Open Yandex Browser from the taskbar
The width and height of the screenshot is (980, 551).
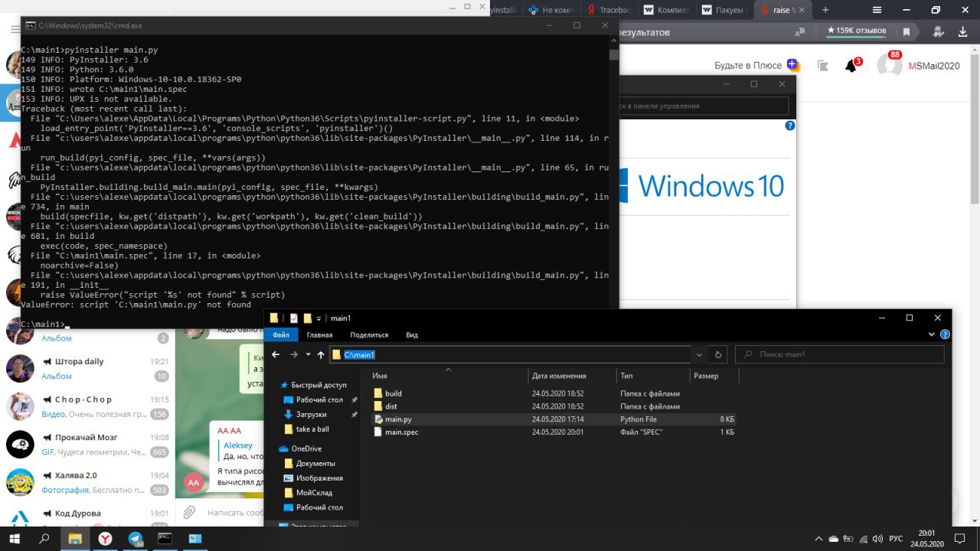[105, 539]
